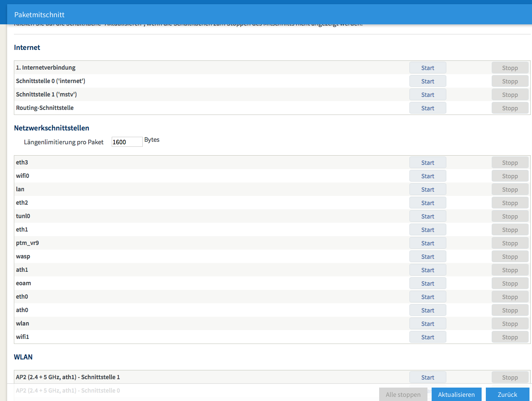Stop the eth2 interface capture
Viewport: 532px width, 401px height.
click(x=510, y=203)
